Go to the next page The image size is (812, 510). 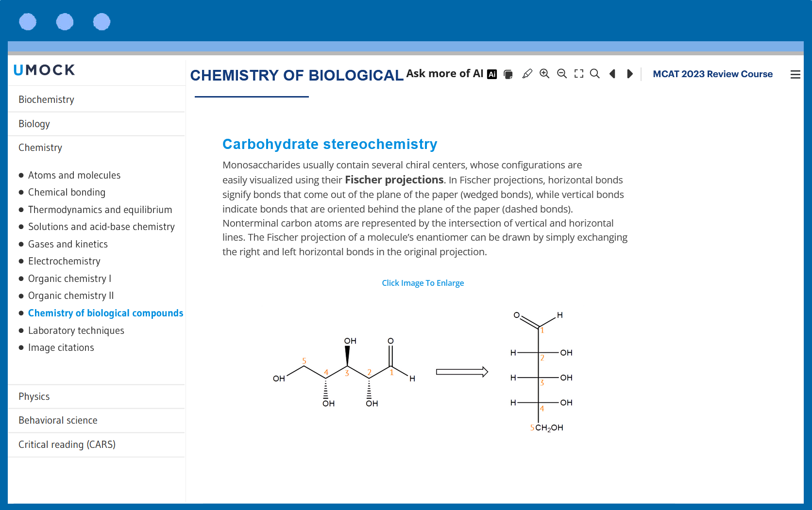point(630,74)
